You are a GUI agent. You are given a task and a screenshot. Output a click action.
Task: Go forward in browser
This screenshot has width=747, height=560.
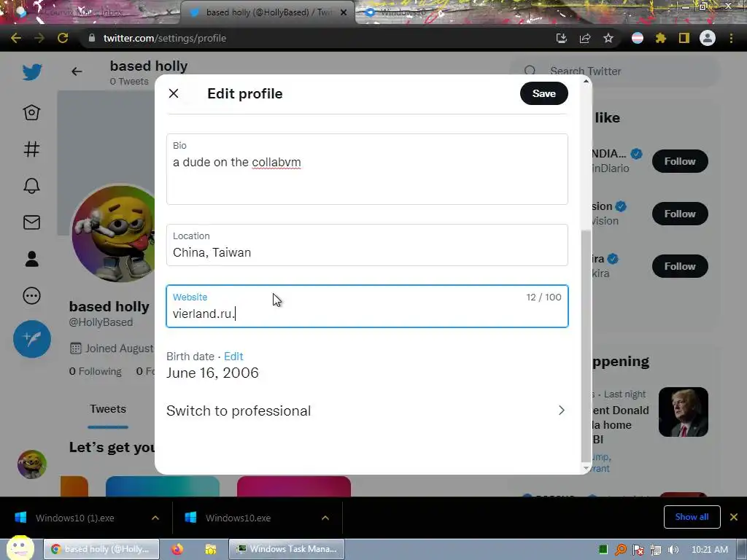pos(39,38)
